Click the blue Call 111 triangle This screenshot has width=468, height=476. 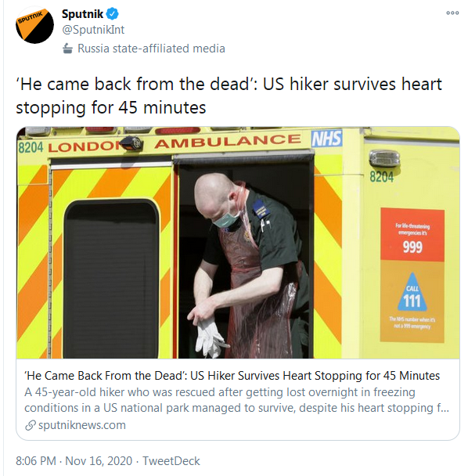tap(412, 292)
